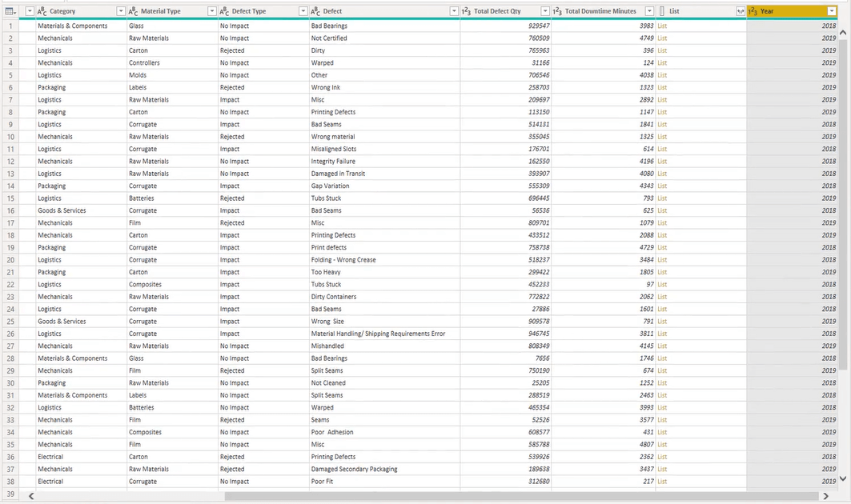Image resolution: width=851 pixels, height=504 pixels.
Task: Open the table menu icon in grid corner
Action: (10, 11)
